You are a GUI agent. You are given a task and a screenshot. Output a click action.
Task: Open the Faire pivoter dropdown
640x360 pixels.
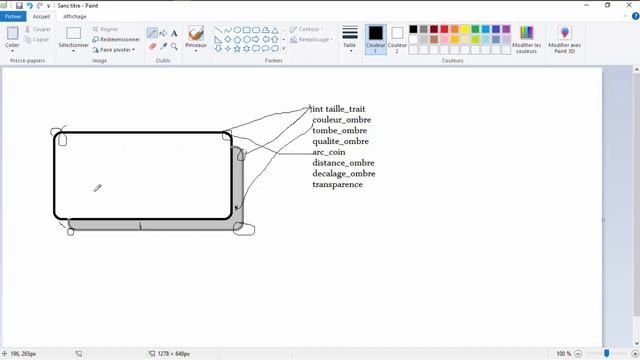pyautogui.click(x=113, y=50)
